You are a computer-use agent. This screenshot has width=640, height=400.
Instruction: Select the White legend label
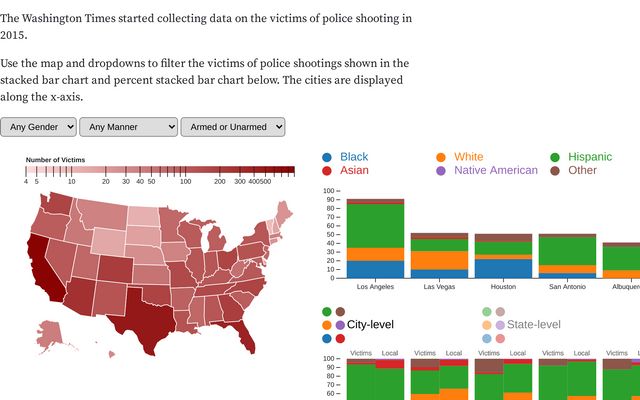469,157
